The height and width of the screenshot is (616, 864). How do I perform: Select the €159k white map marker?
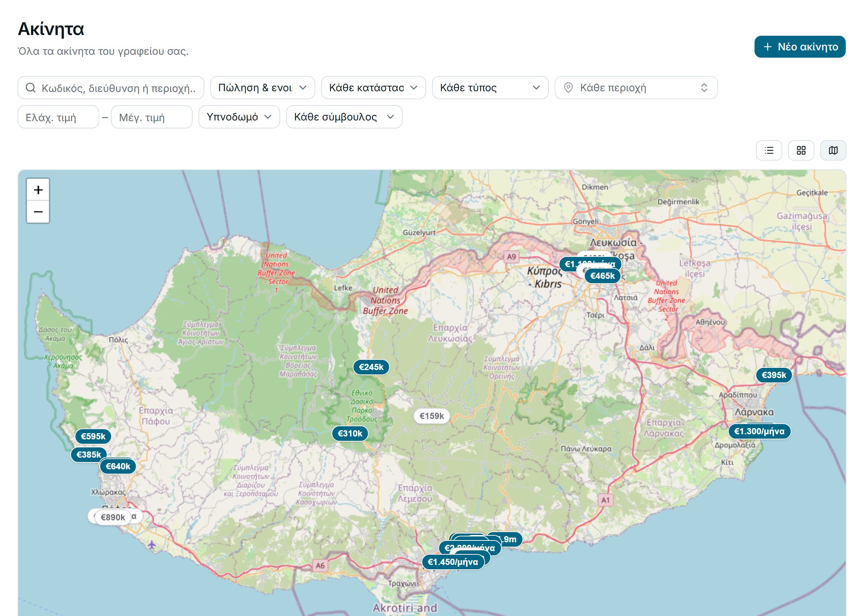click(432, 416)
